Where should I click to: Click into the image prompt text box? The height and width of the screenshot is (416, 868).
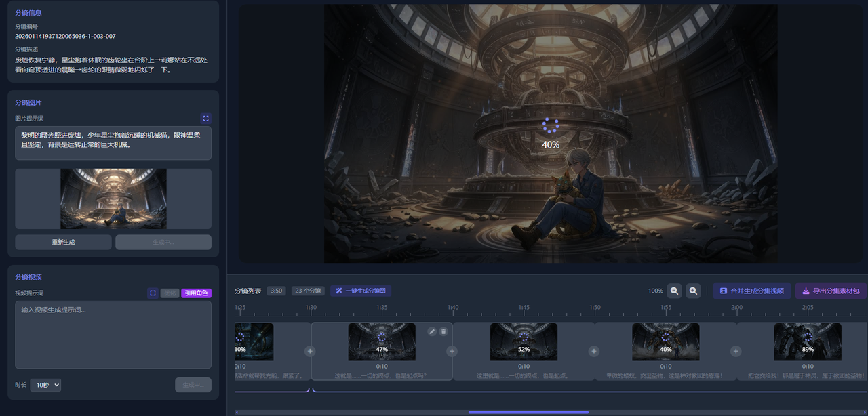click(x=113, y=143)
